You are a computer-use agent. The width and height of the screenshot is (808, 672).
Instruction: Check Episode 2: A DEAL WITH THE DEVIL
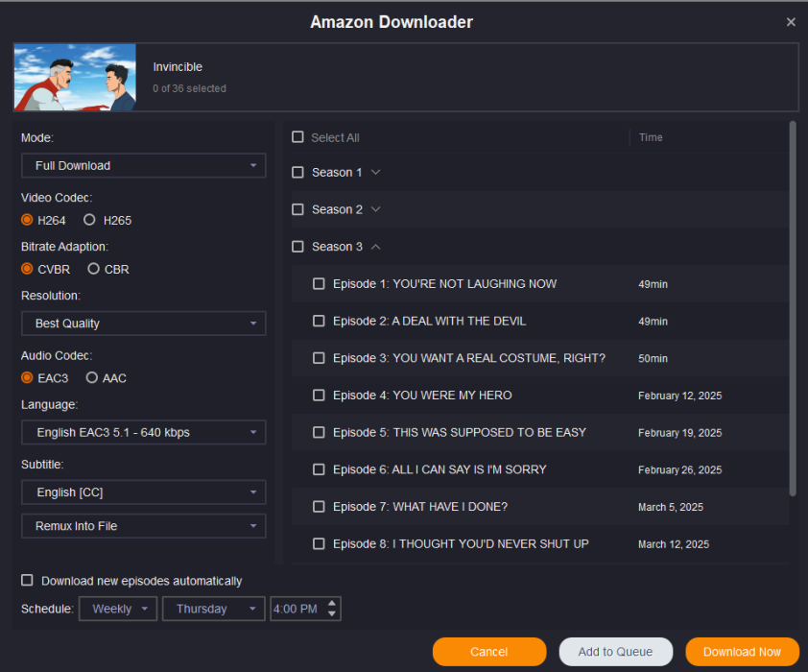tap(319, 321)
